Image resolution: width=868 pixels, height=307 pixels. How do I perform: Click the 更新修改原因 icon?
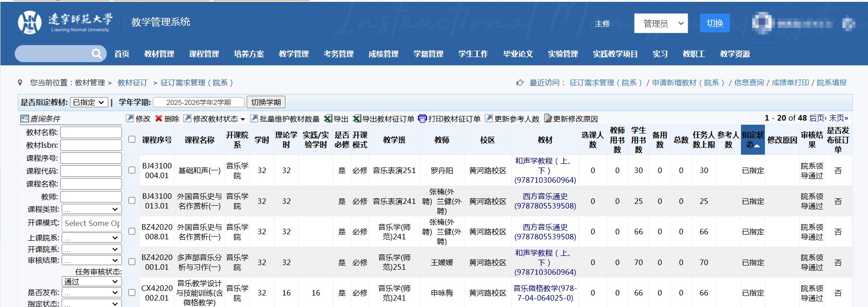pos(548,119)
